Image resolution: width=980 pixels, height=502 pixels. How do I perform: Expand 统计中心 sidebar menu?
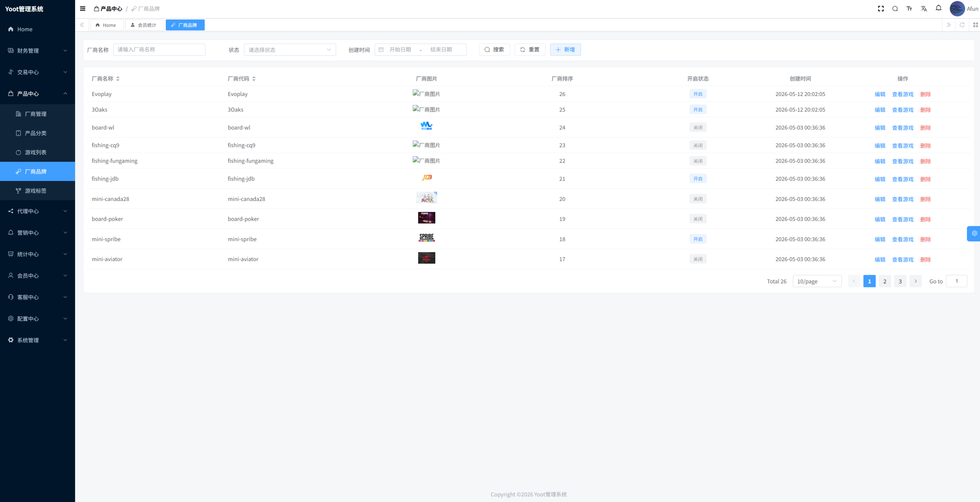click(38, 254)
